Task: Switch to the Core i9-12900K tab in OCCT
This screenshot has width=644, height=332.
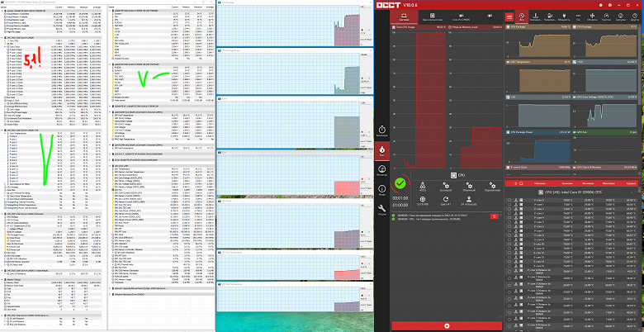Action: [461, 17]
